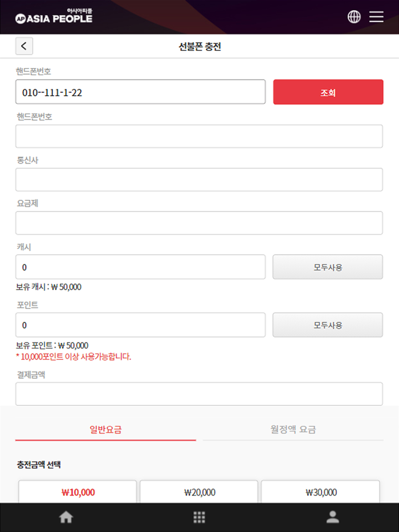Screen dimensions: 399x532
Task: Click the 결제금액 payment amount field
Action: 199,394
